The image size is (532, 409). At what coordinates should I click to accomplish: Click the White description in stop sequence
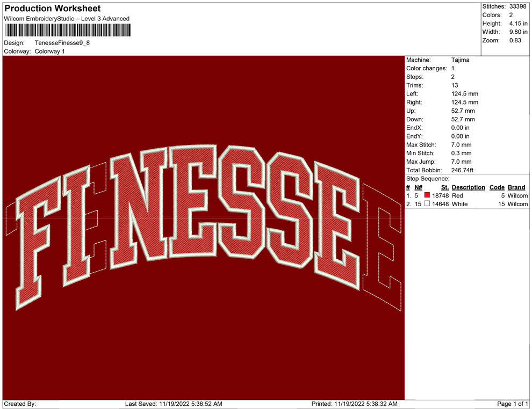(459, 204)
